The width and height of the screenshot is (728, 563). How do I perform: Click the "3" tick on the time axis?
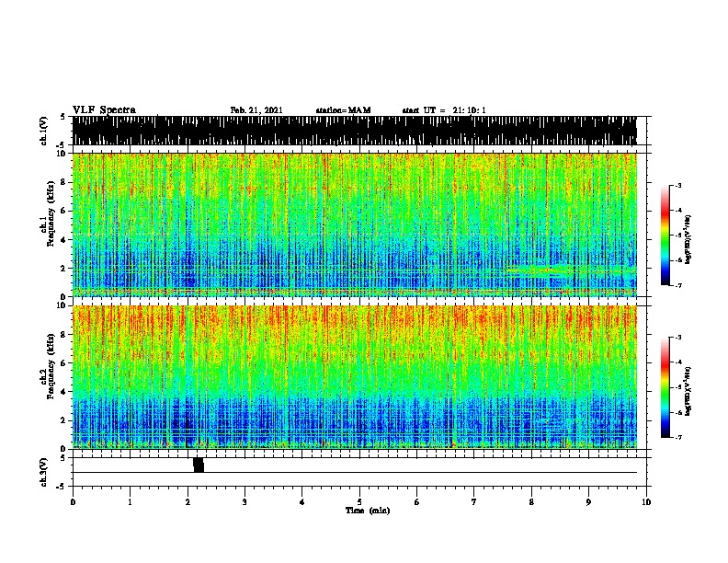(245, 501)
